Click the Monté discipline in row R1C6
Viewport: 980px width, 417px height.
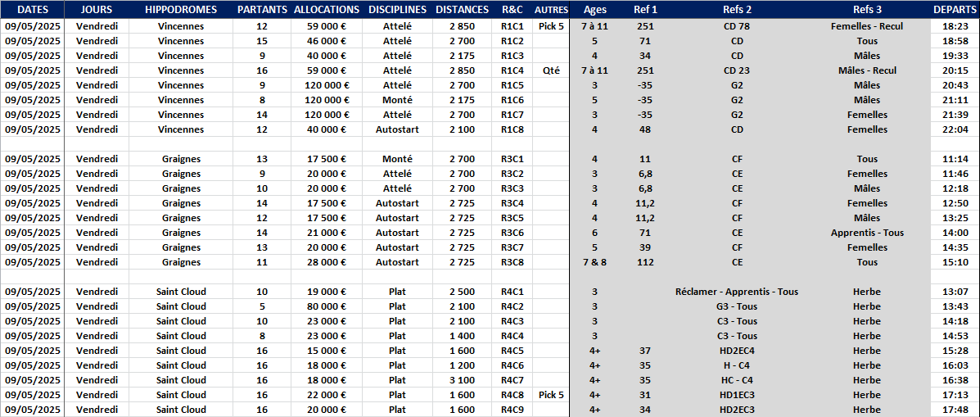[397, 100]
